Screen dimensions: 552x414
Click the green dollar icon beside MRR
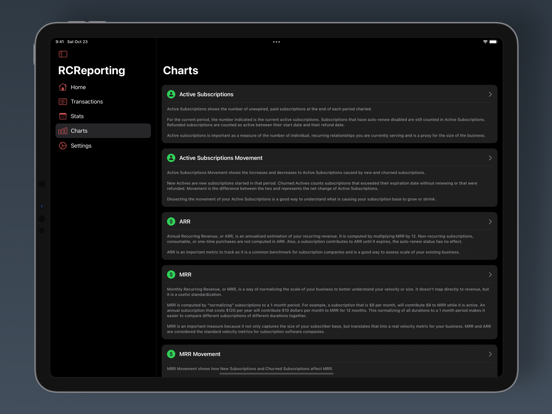click(x=171, y=275)
